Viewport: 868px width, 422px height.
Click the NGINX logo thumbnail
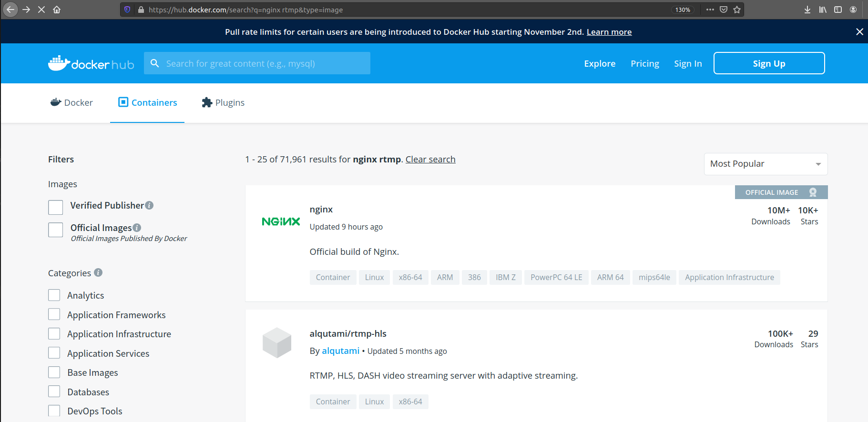pyautogui.click(x=281, y=221)
